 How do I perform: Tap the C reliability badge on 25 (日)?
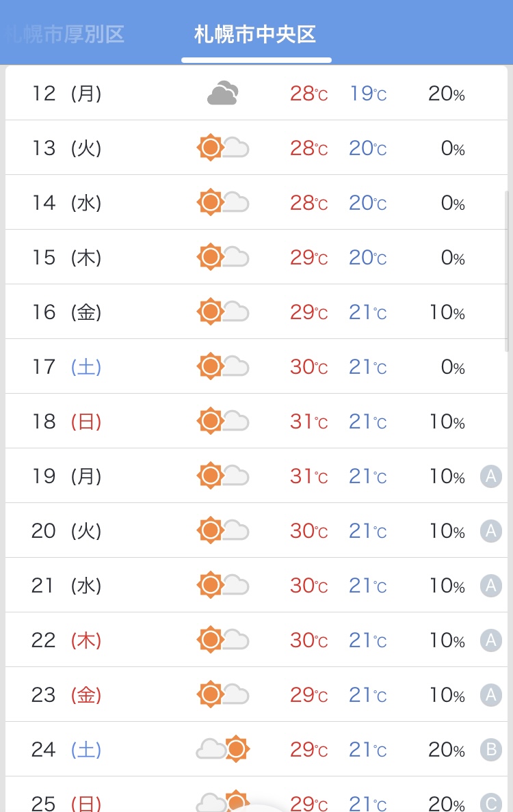click(490, 802)
